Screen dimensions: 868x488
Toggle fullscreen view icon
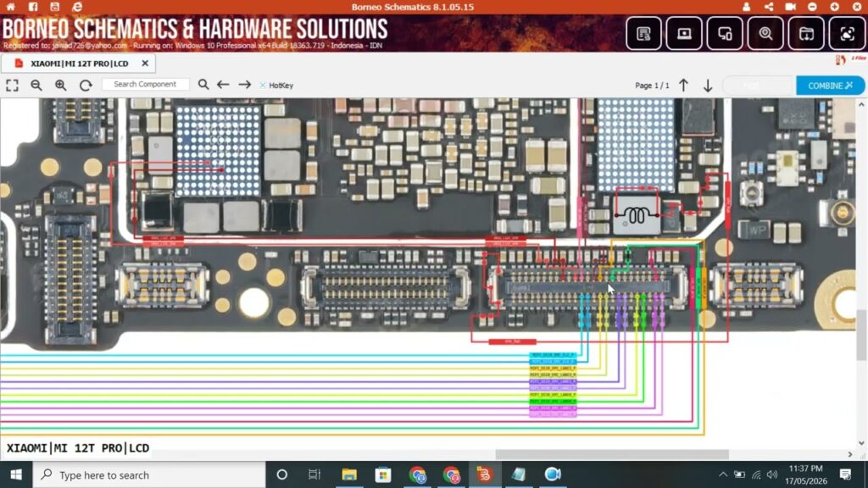(x=12, y=86)
